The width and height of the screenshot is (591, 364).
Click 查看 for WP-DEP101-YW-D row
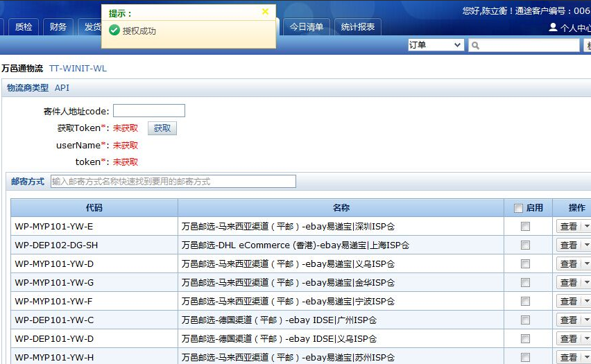pos(569,339)
